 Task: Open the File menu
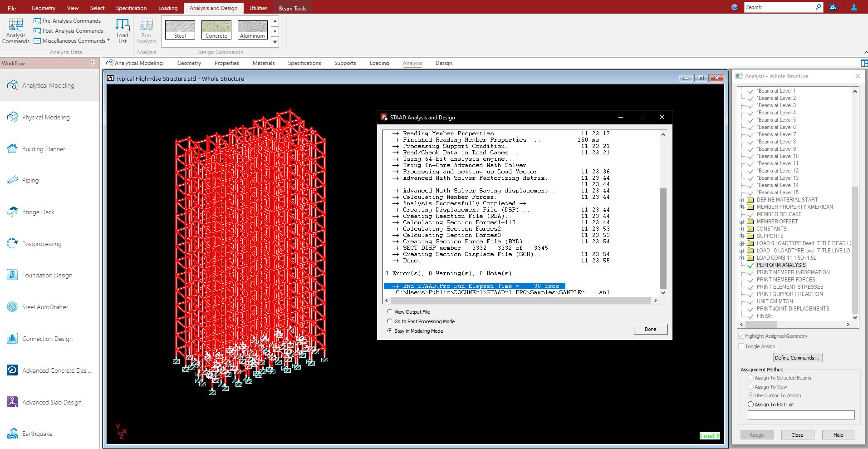point(12,8)
